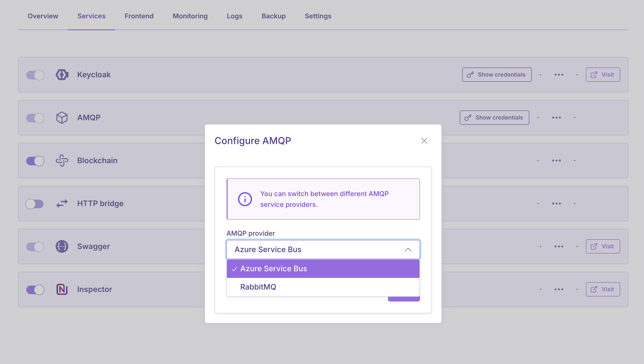The width and height of the screenshot is (644, 364).
Task: Open the Backup tab
Action: coord(274,16)
